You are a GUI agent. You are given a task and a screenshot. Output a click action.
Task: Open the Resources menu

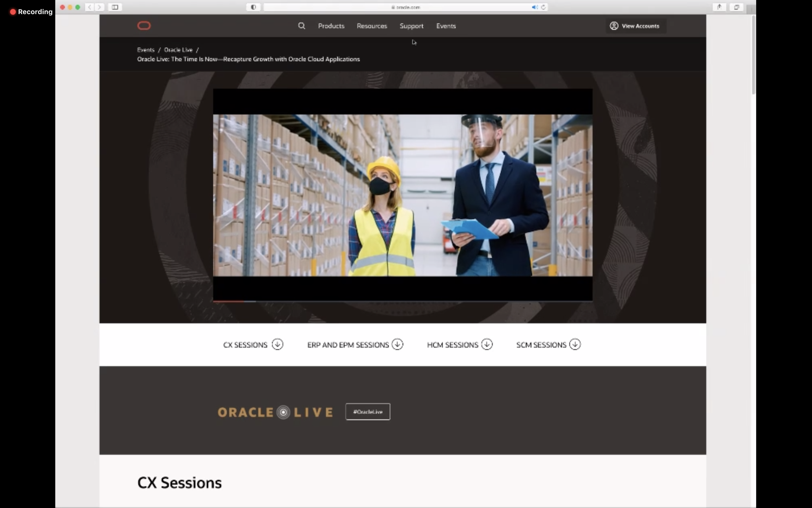[x=372, y=26]
